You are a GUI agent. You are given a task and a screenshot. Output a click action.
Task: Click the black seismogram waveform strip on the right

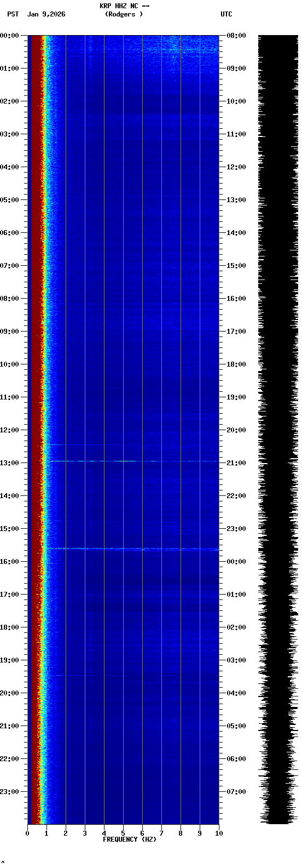(278, 429)
